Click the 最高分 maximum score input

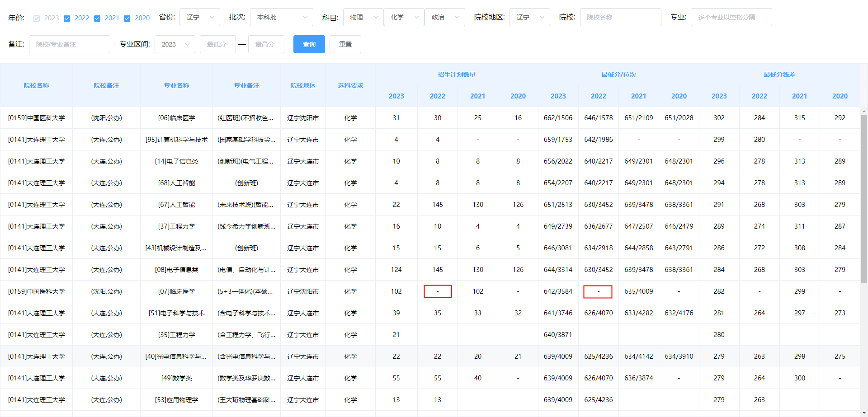click(x=266, y=44)
